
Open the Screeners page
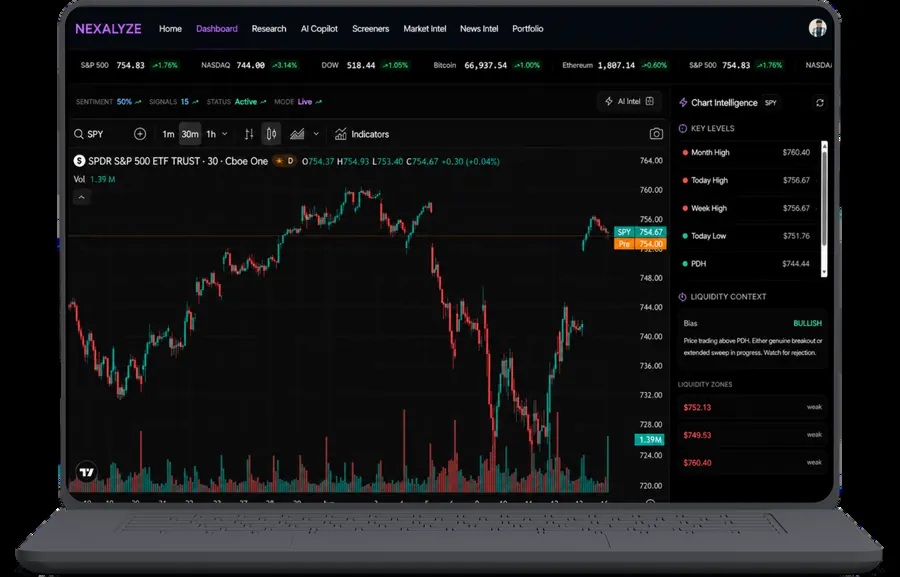pos(370,29)
